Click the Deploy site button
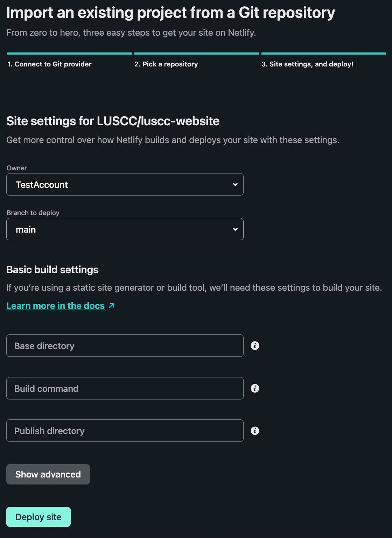The image size is (392, 538). coord(38,517)
